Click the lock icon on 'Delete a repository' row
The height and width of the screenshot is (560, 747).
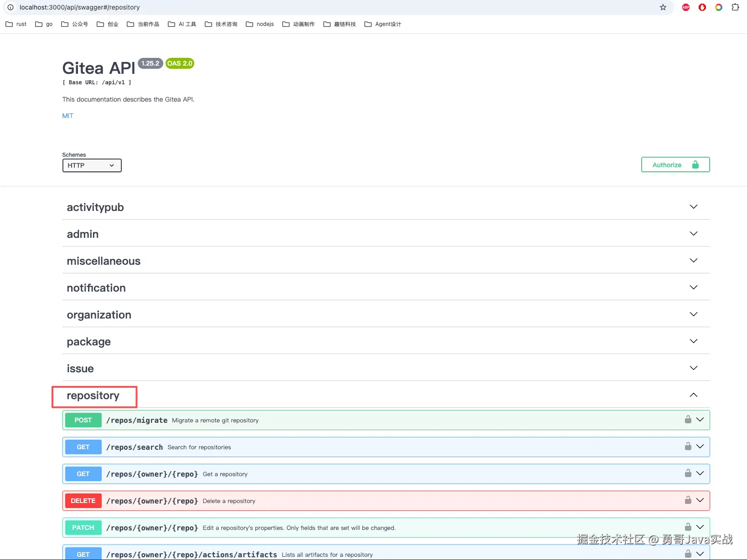point(688,500)
